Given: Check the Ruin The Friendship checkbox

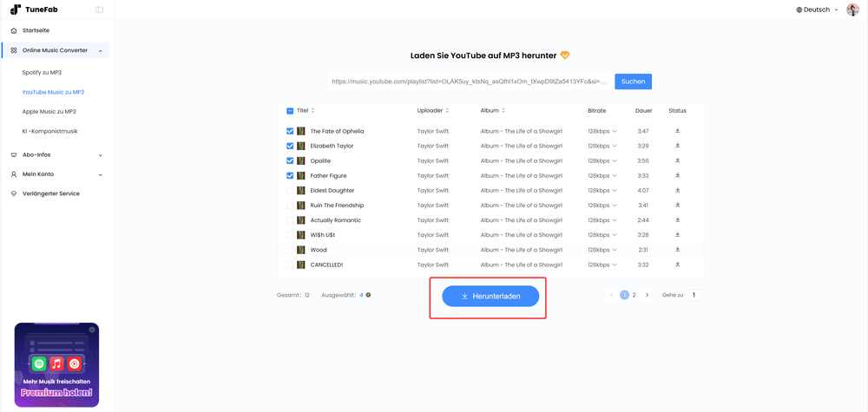Looking at the screenshot, I should [x=290, y=206].
